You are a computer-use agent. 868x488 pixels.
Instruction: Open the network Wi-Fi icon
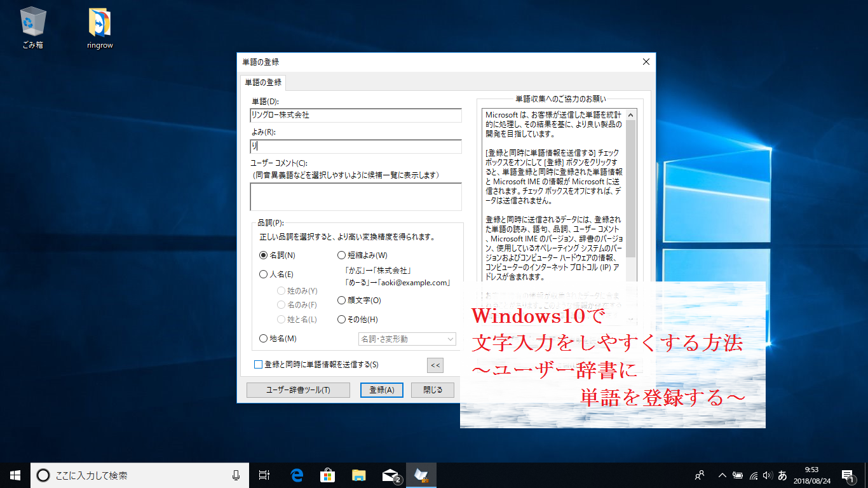coord(754,475)
